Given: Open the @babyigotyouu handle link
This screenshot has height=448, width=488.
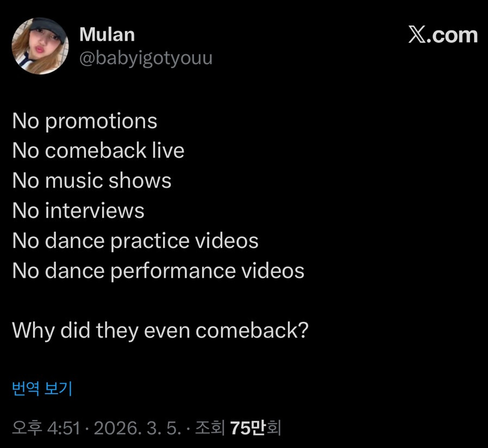Looking at the screenshot, I should tap(146, 58).
